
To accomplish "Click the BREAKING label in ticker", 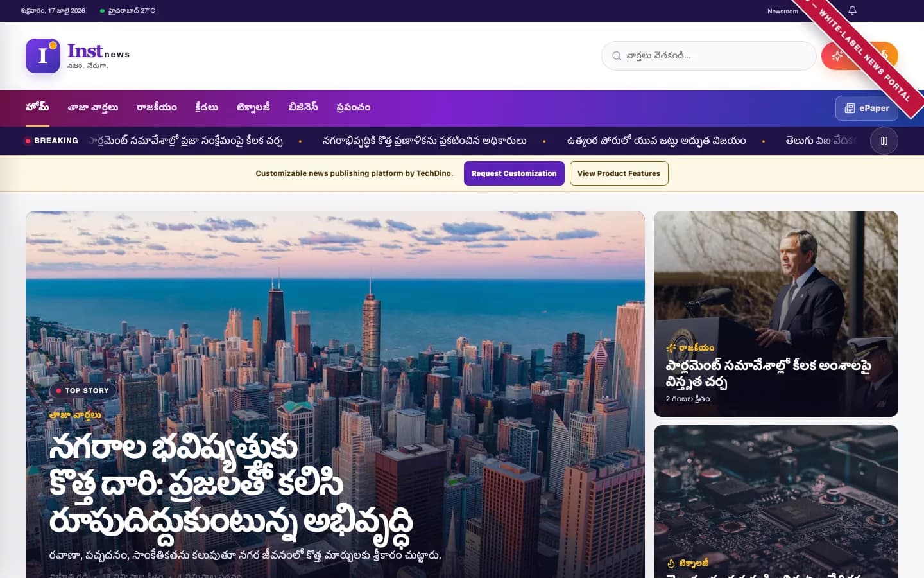I will tap(51, 141).
